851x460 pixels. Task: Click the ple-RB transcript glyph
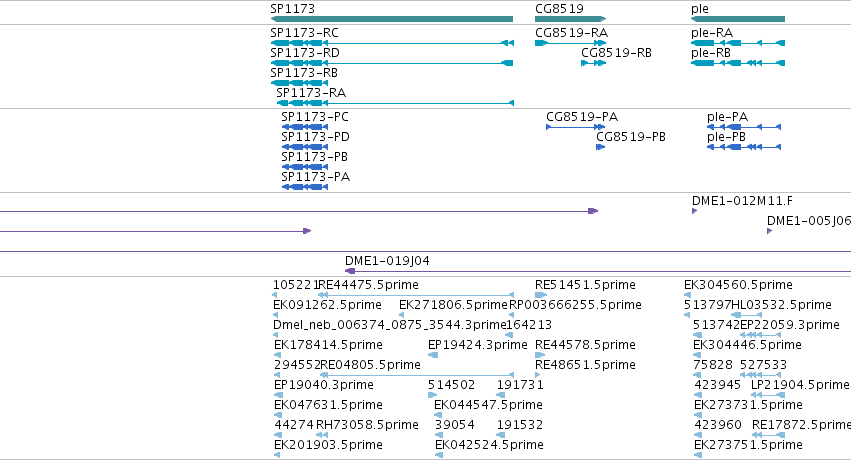coord(738,63)
